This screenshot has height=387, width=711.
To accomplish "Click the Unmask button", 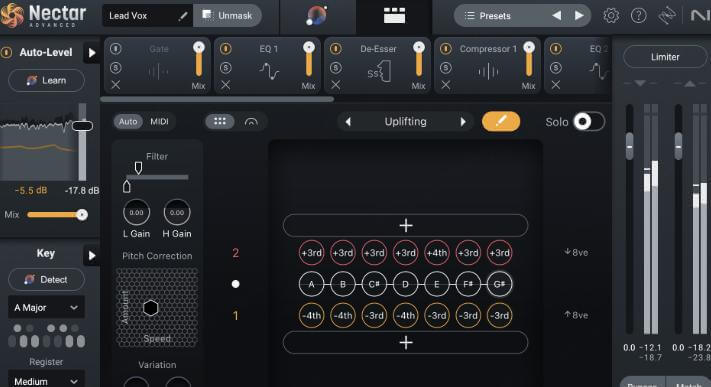I will click(227, 15).
